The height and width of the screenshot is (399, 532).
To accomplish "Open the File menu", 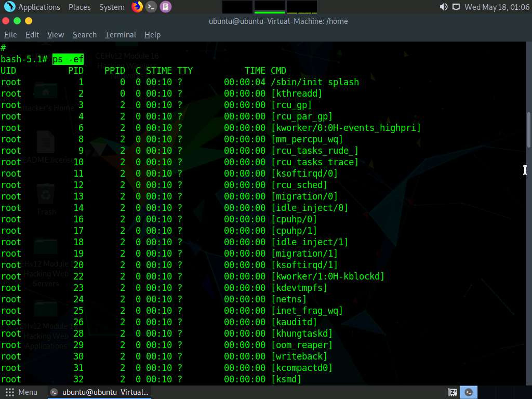I will tap(10, 35).
